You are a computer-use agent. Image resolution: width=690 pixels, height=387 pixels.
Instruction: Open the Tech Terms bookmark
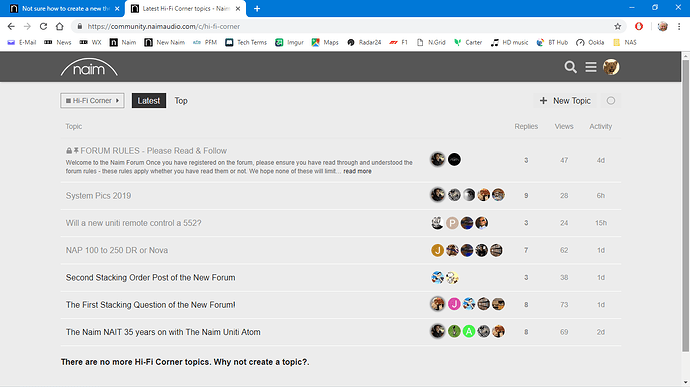click(246, 42)
